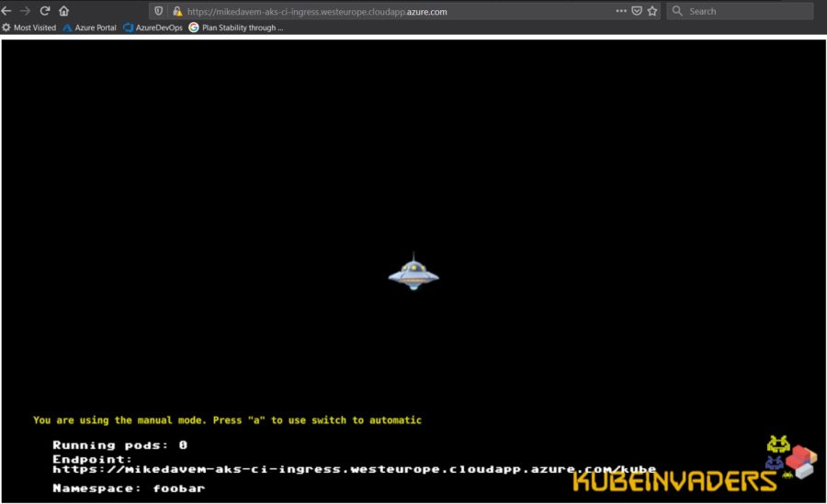Click into the address bar URL
This screenshot has height=504, width=827.
[368, 11]
